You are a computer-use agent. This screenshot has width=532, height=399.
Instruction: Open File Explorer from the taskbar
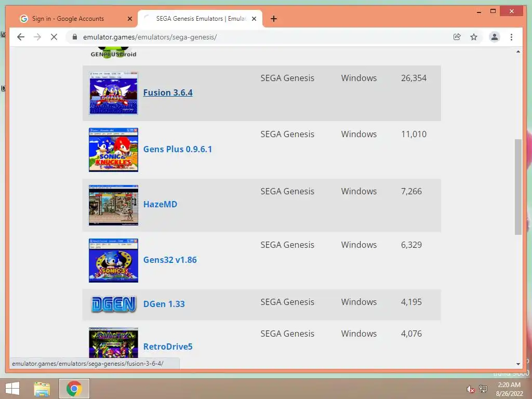pos(42,389)
